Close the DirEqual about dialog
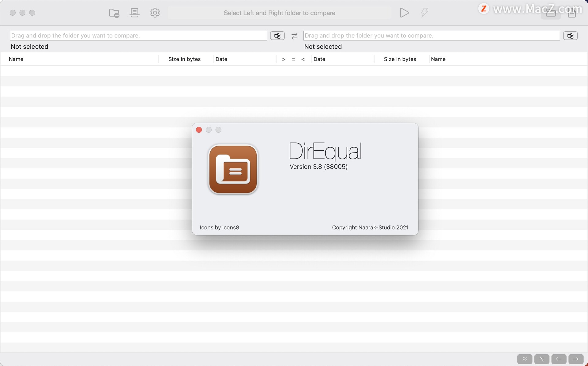Viewport: 588px width, 366px height. point(199,130)
